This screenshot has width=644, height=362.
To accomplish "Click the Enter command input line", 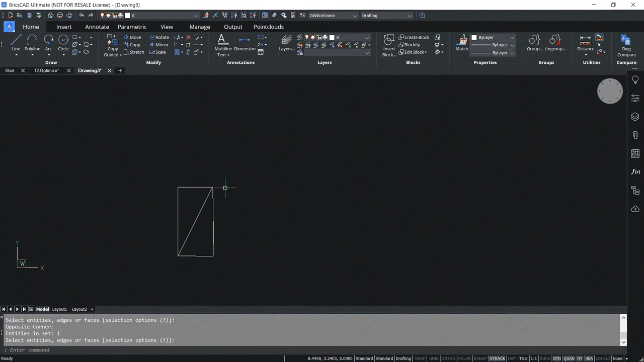I will [312, 350].
